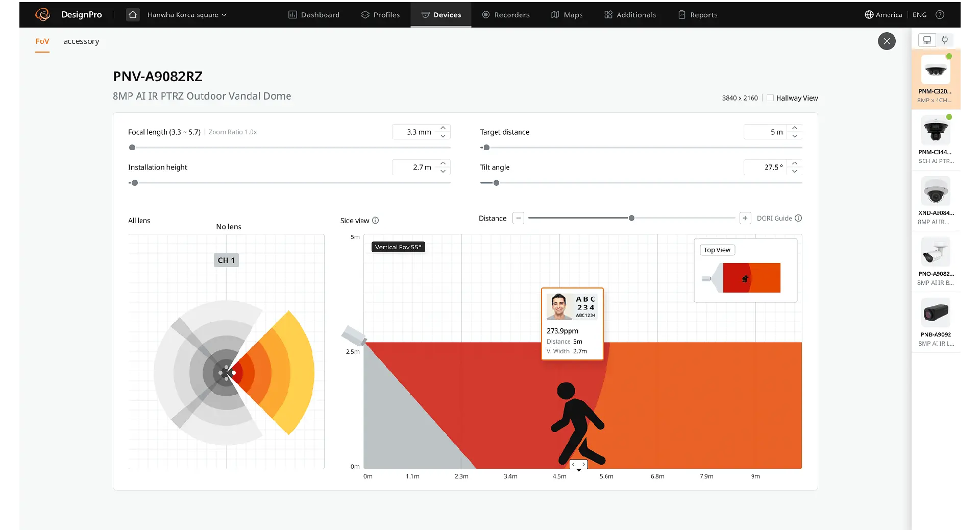Image resolution: width=980 pixels, height=530 pixels.
Task: Click the Distance plus button
Action: (745, 218)
